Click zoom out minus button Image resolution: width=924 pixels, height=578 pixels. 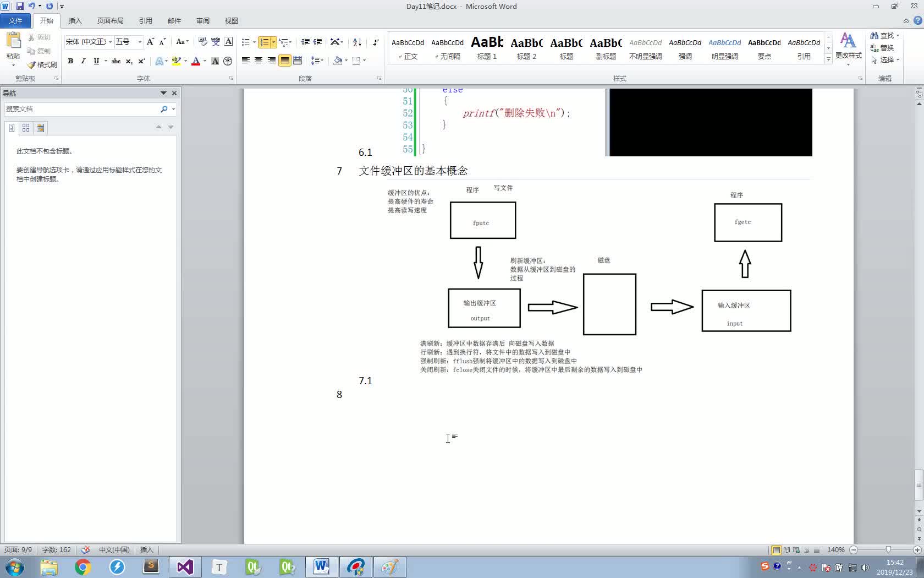854,549
